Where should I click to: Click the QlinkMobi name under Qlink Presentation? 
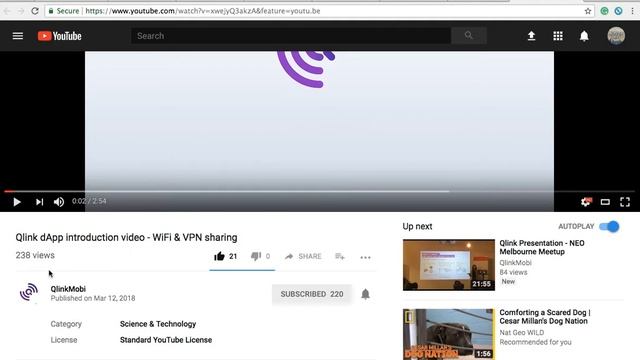point(516,263)
